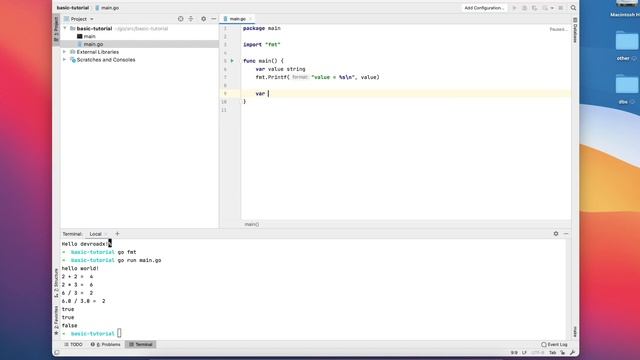Click the tool windows icon in bottom-left corner

[57, 352]
